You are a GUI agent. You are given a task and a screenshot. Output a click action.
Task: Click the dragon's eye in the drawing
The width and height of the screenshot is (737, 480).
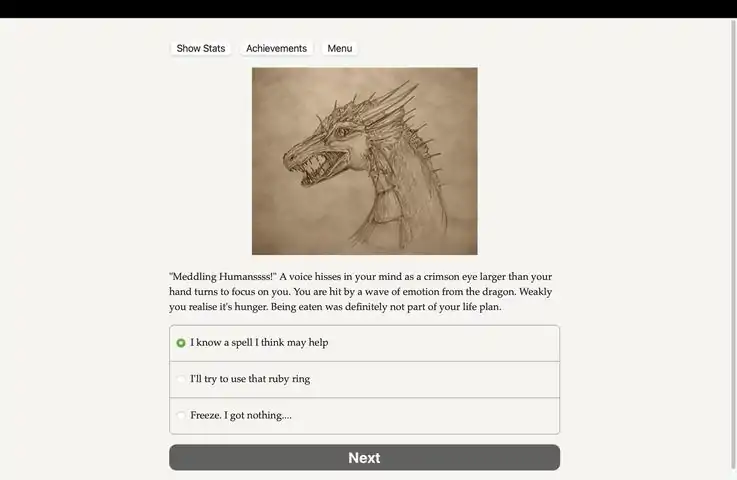(x=342, y=132)
